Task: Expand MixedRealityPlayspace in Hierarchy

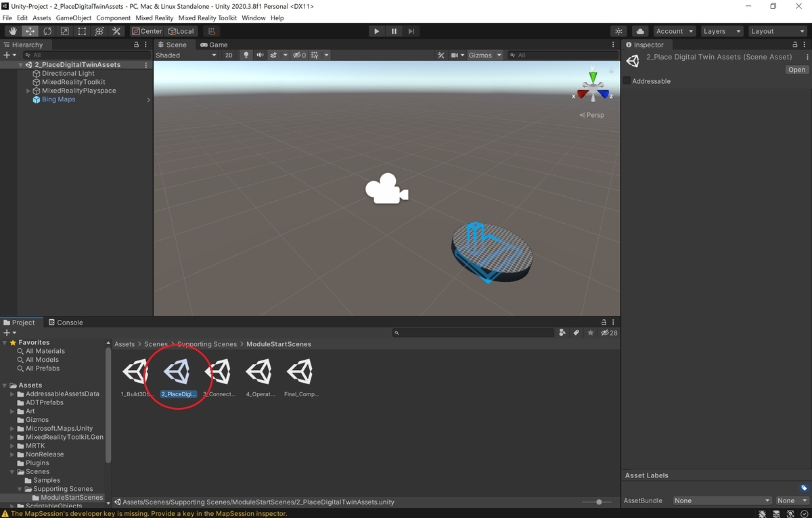Action: coord(28,91)
